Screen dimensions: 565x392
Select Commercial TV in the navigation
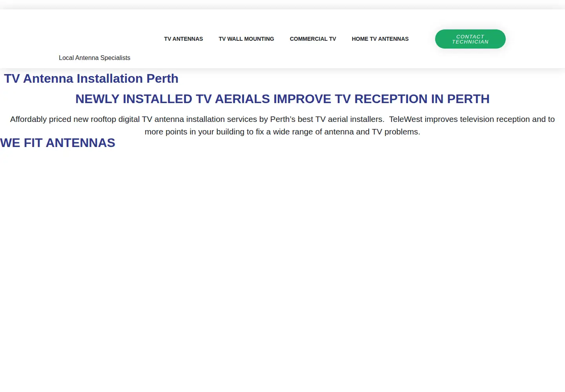(313, 39)
